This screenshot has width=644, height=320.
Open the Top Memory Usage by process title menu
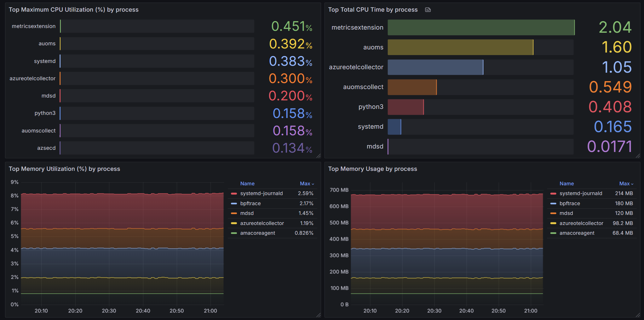click(372, 169)
